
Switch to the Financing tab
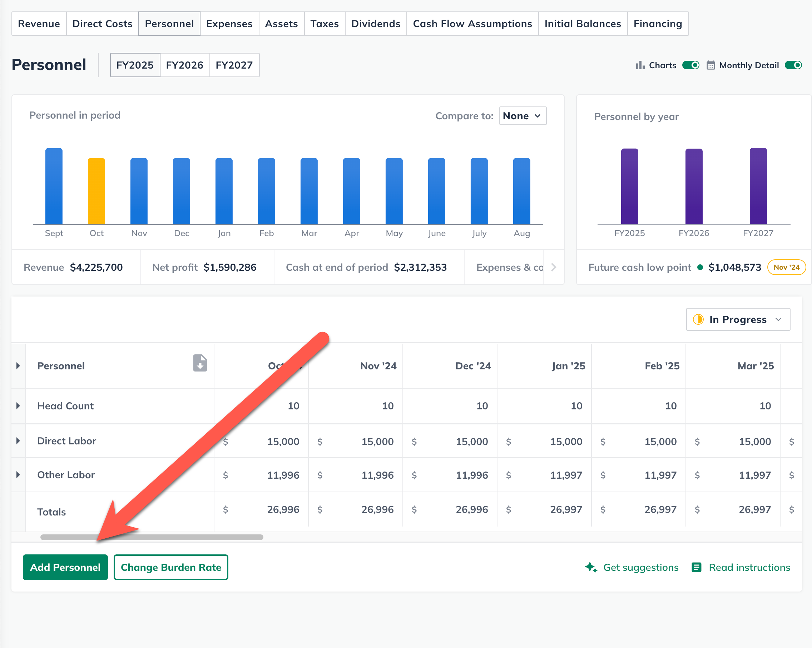point(658,24)
